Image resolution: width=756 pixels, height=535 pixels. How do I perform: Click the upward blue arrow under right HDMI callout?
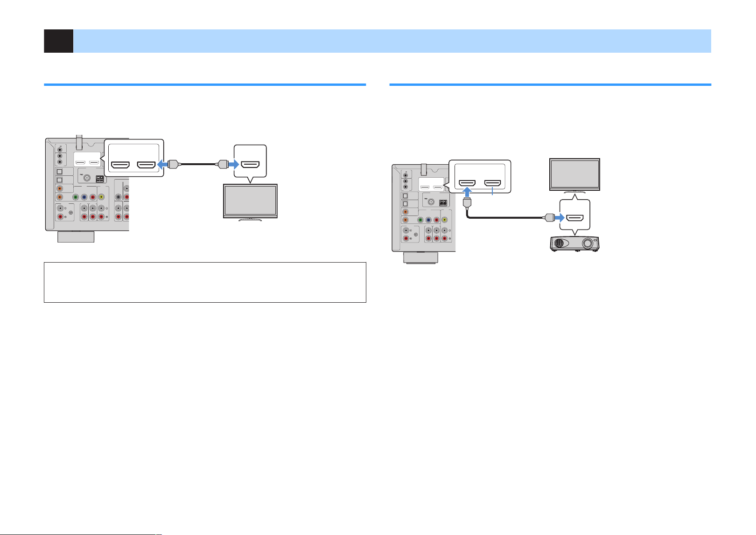point(467,192)
